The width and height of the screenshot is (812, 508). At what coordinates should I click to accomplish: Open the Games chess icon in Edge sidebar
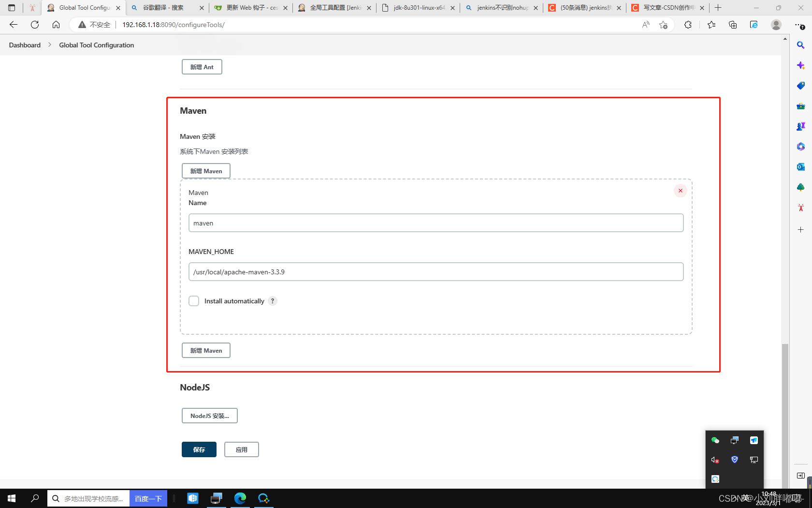click(x=801, y=126)
